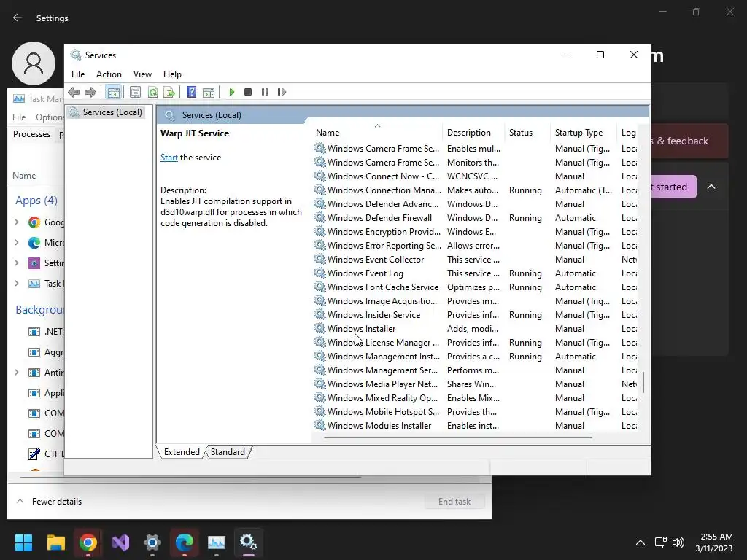Open the Action menu in Services
747x560 pixels.
(109, 74)
